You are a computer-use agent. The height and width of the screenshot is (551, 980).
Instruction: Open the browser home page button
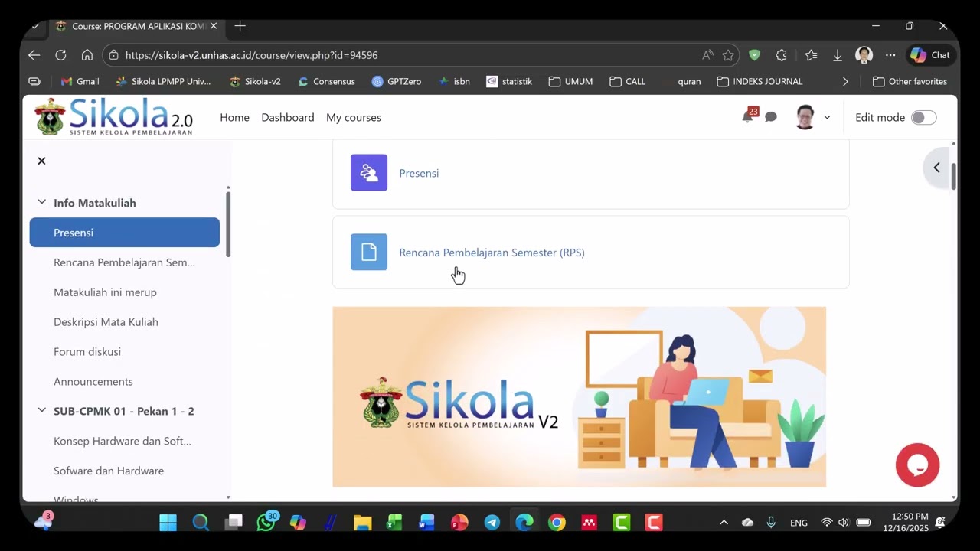click(87, 55)
